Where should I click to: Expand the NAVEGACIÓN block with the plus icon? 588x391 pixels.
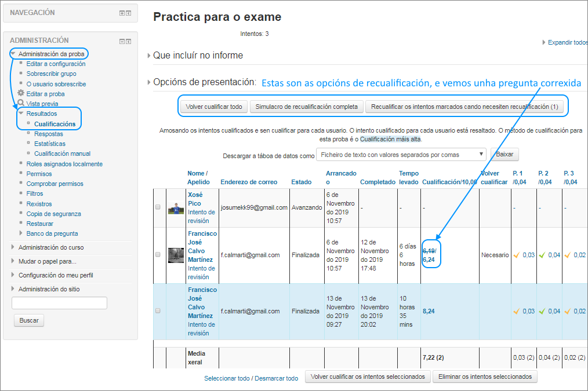click(122, 13)
